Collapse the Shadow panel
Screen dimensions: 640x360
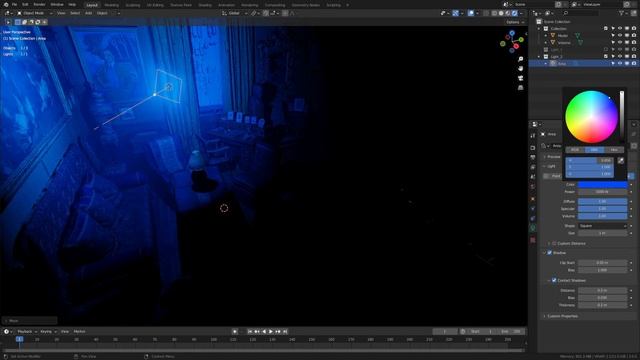click(x=544, y=253)
